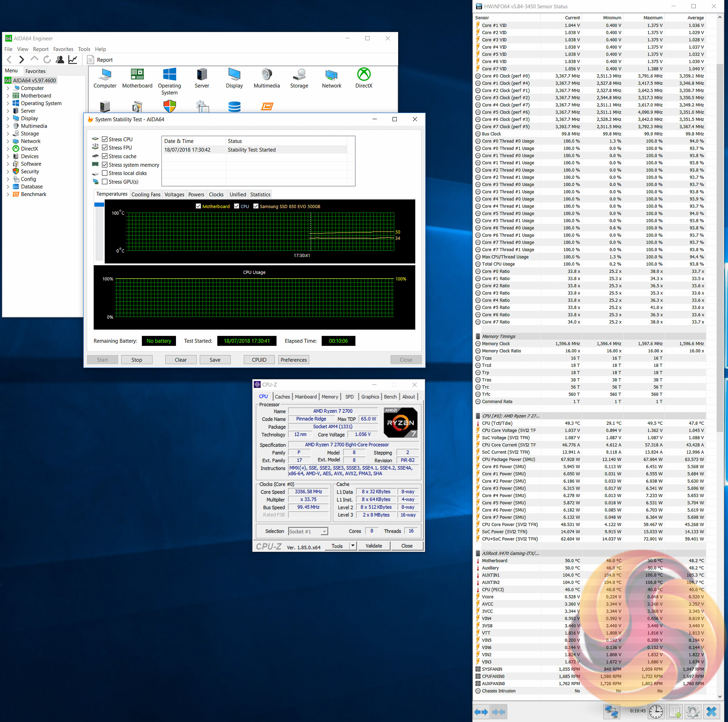Open the CPU-Z Memory tab
This screenshot has height=722, width=728.
coord(330,397)
